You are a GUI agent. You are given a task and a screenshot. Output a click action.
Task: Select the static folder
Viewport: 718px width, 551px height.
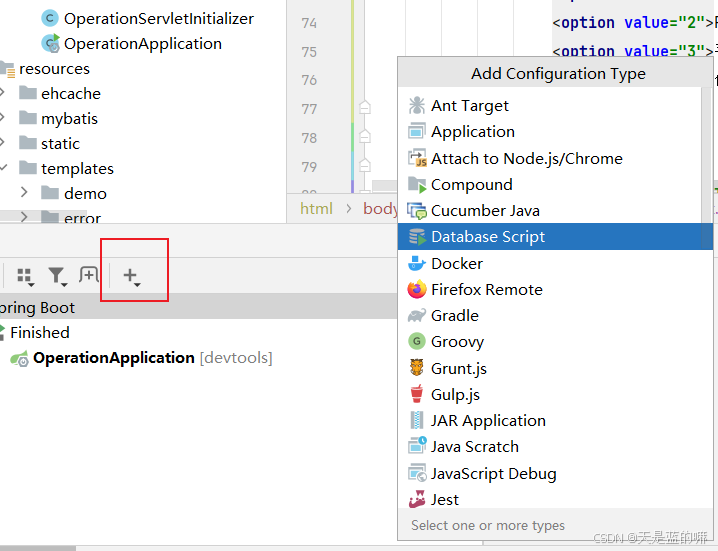pyautogui.click(x=60, y=144)
